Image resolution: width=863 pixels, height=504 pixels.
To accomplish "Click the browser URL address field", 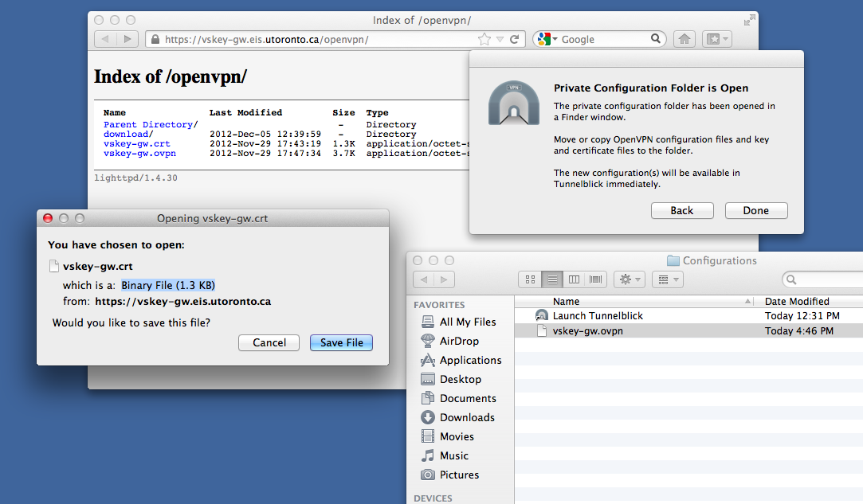I will coord(335,39).
